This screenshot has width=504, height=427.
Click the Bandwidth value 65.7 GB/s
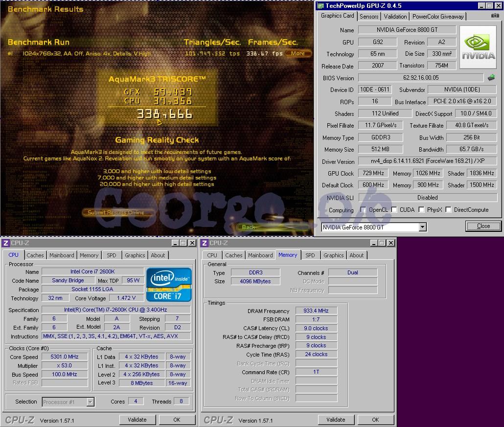point(471,149)
